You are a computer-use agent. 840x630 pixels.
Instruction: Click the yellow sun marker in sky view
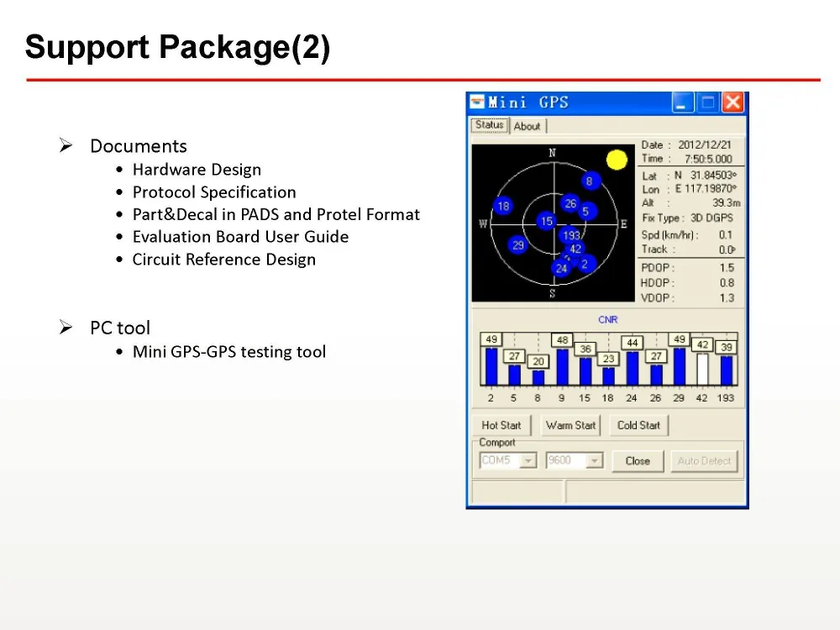point(617,160)
